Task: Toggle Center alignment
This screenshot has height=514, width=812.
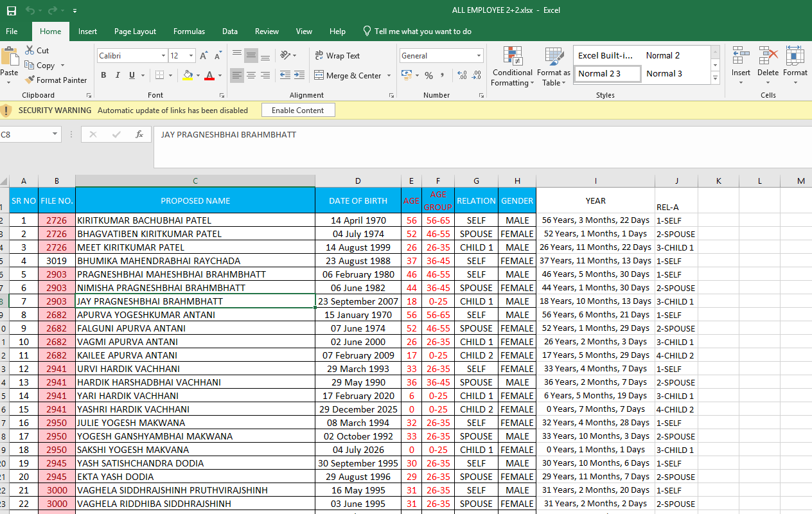Action: (x=251, y=75)
